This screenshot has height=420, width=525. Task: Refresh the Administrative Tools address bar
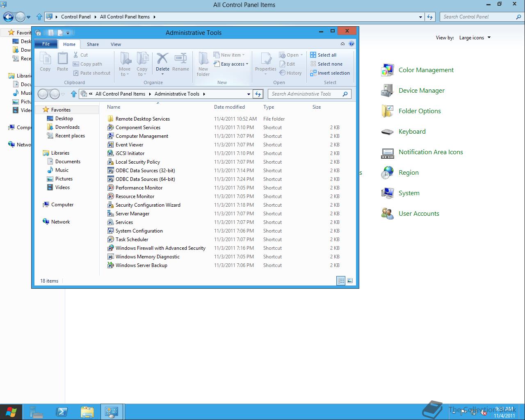[258, 94]
